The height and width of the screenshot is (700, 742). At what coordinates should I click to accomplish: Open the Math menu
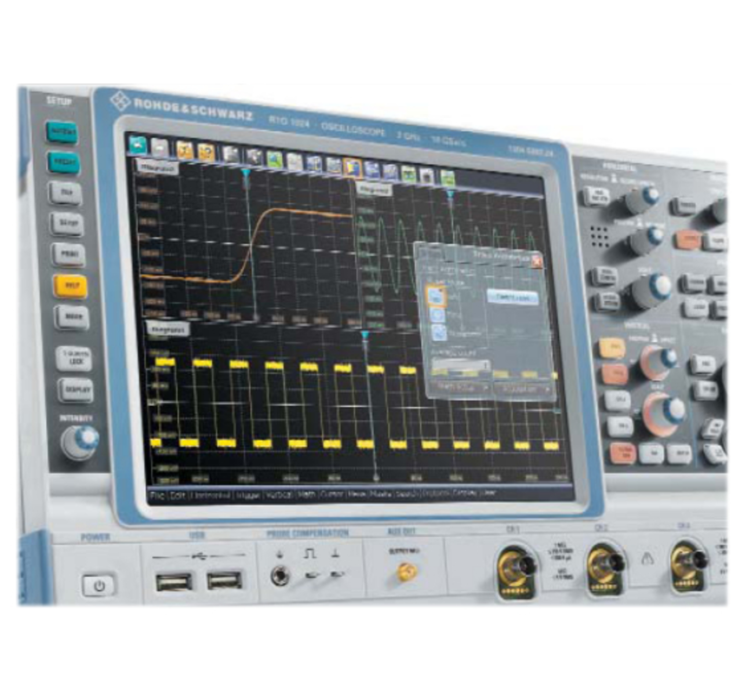pos(306,495)
